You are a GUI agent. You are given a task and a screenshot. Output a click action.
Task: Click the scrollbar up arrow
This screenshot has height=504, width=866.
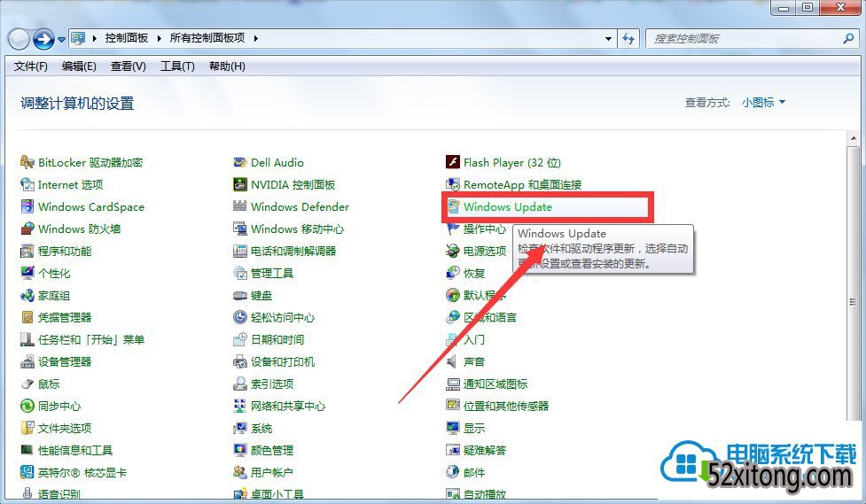coord(853,138)
